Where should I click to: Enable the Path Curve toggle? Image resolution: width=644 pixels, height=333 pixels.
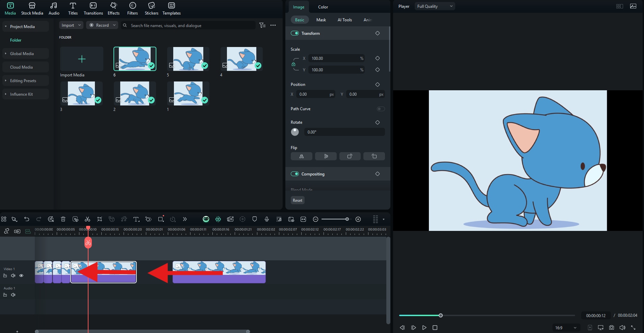(381, 109)
